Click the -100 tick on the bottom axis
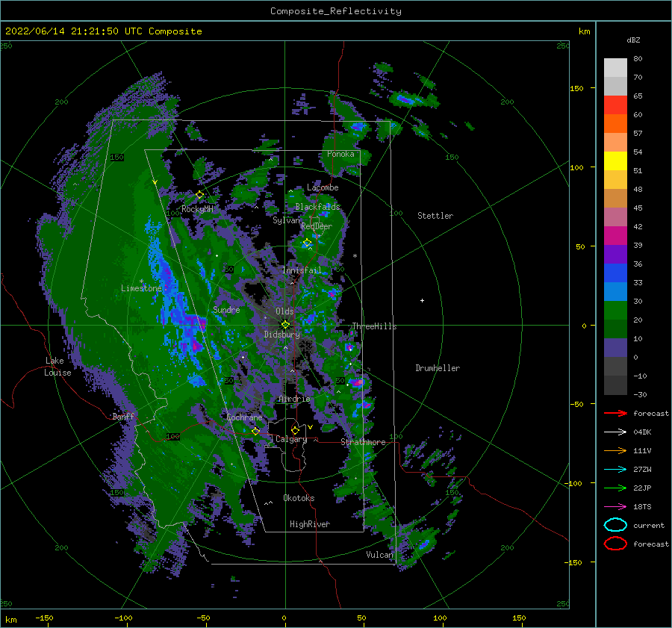The image size is (672, 628). tap(123, 618)
